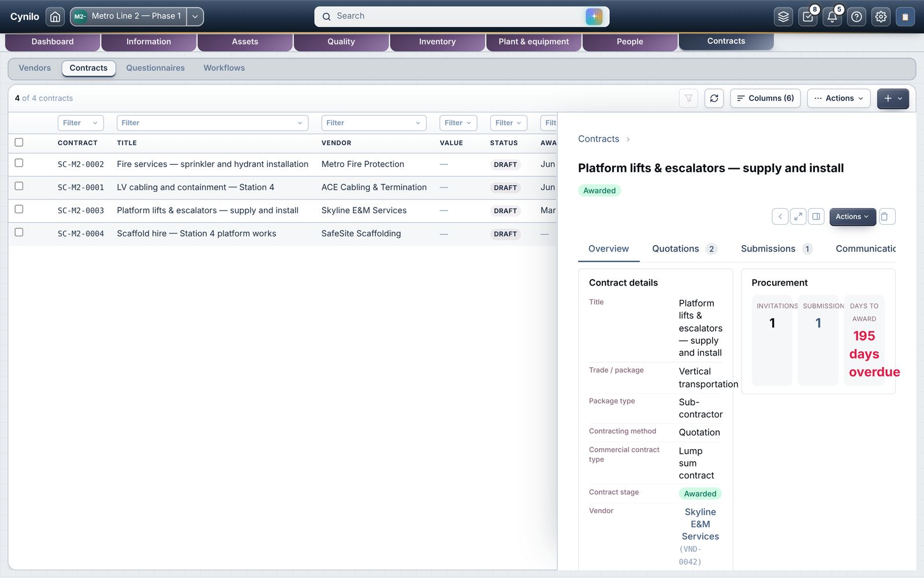The height and width of the screenshot is (578, 924).
Task: Tick checkbox for SC-M2-0004
Action: click(x=19, y=232)
